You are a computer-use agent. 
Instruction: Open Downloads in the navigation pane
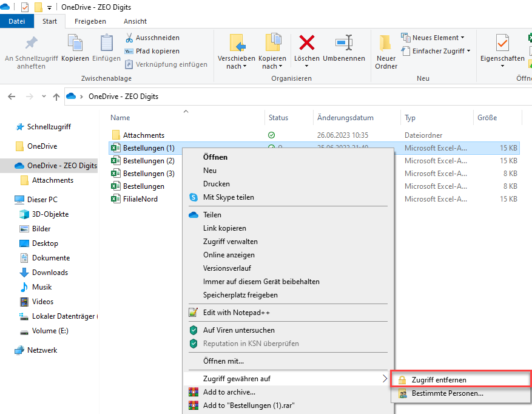click(49, 273)
